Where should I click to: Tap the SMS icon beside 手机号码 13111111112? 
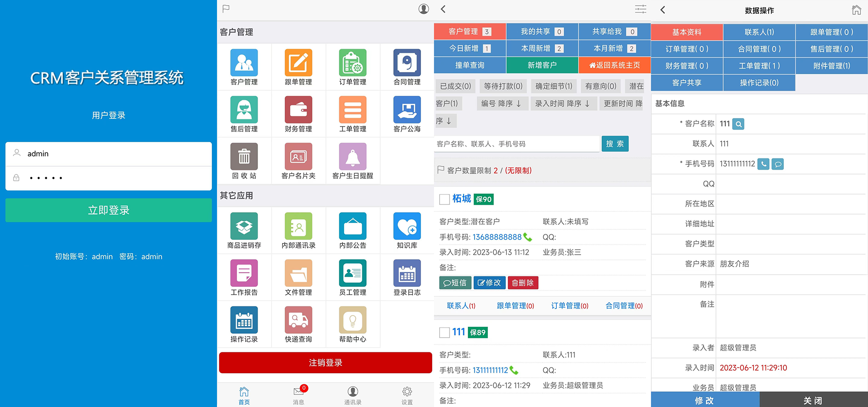pos(777,164)
